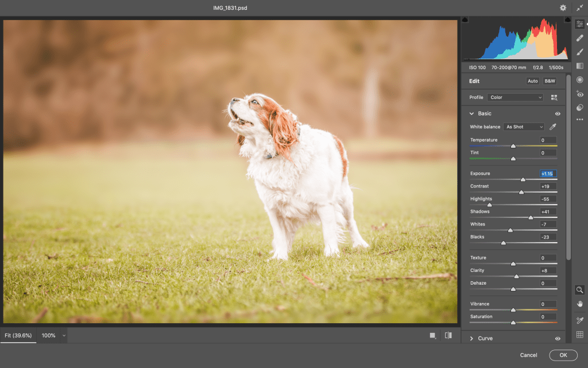
Task: Open White balance As Shot dropdown
Action: (x=524, y=126)
